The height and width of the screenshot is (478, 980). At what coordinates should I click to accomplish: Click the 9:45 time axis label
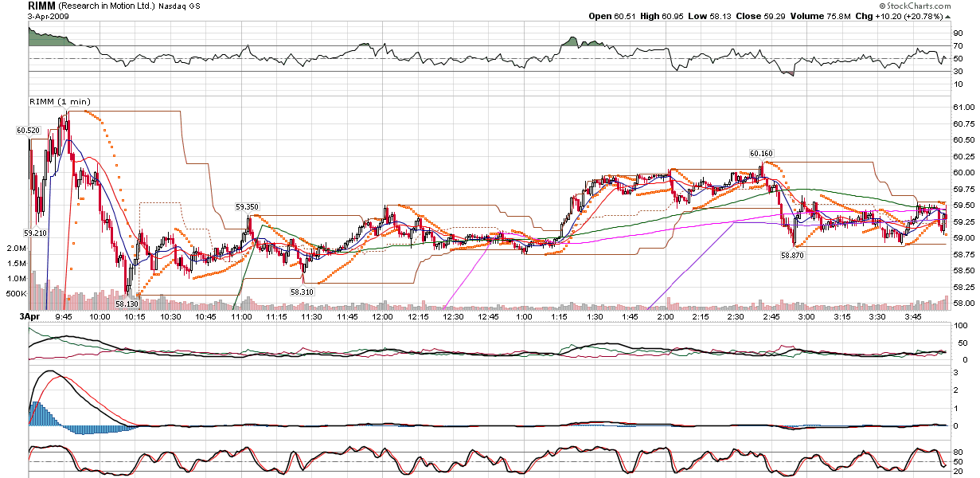click(65, 316)
